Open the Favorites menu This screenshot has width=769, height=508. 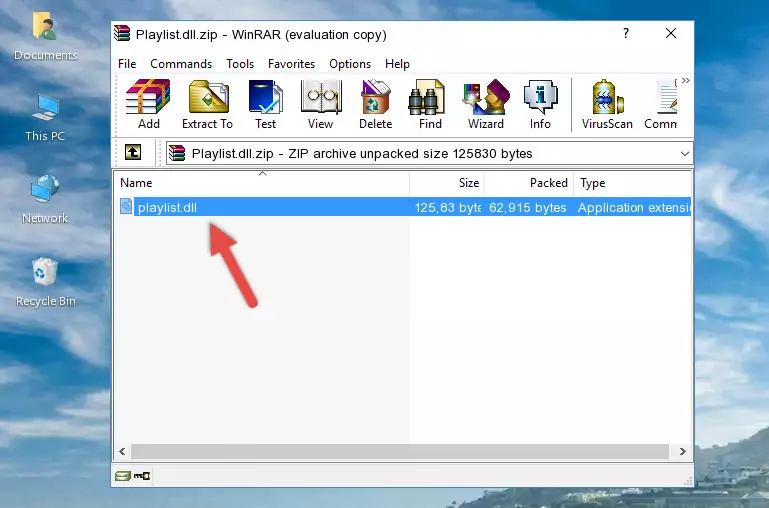pos(291,64)
